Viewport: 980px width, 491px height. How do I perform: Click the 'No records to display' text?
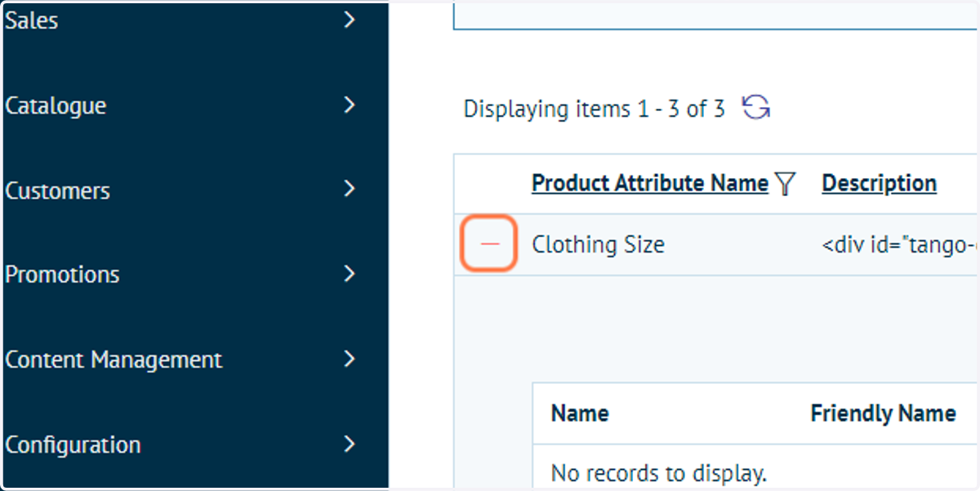[x=659, y=472]
